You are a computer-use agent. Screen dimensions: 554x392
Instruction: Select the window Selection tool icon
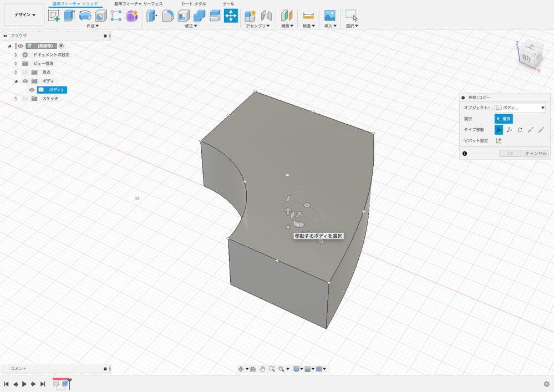(351, 16)
